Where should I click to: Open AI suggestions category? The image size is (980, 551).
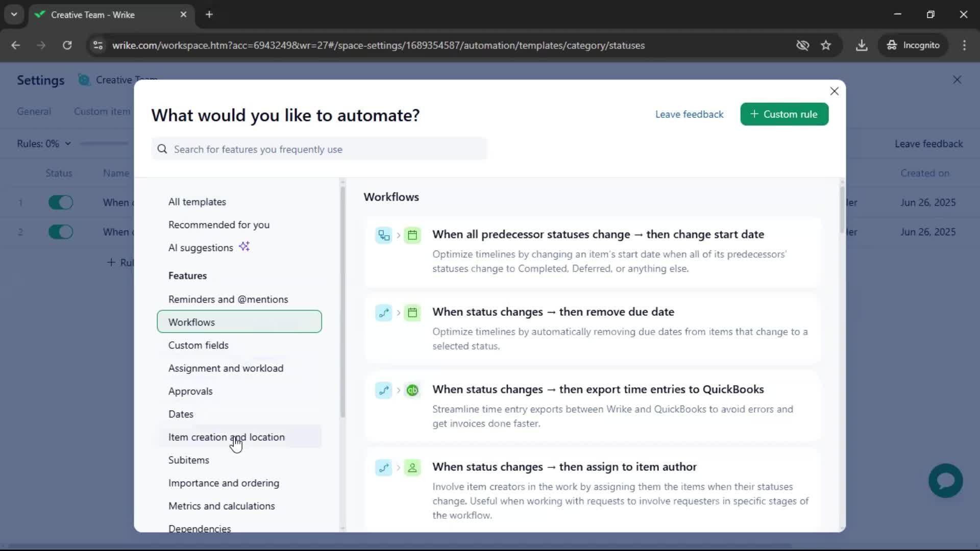[239, 247]
